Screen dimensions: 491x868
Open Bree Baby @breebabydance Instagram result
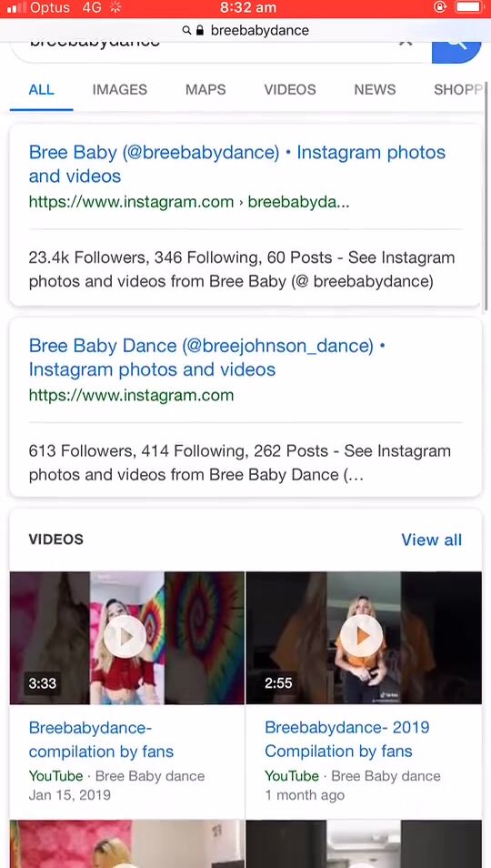pos(237,164)
